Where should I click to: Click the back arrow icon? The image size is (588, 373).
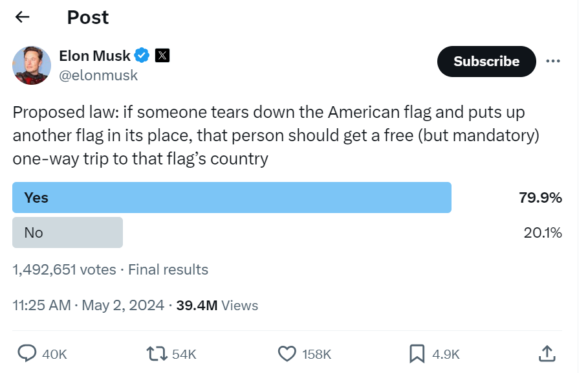coord(23,17)
